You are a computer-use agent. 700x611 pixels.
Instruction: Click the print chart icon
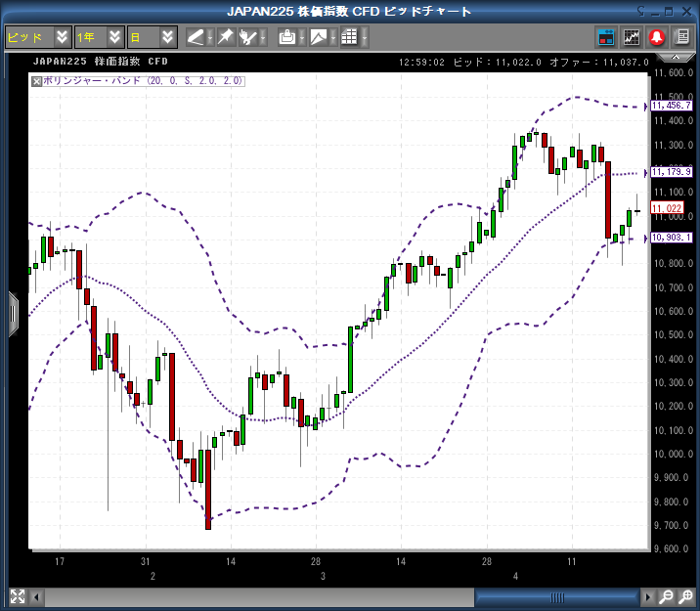(x=286, y=37)
